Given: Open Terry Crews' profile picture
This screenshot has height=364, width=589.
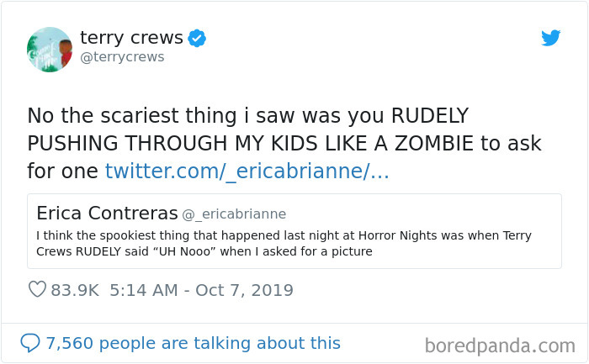Looking at the screenshot, I should (50, 49).
